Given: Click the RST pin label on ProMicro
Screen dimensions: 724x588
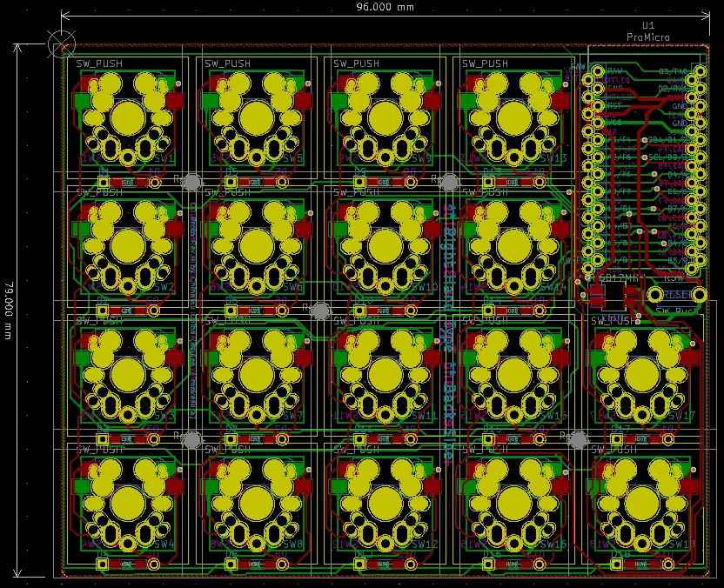Looking at the screenshot, I should click(614, 106).
